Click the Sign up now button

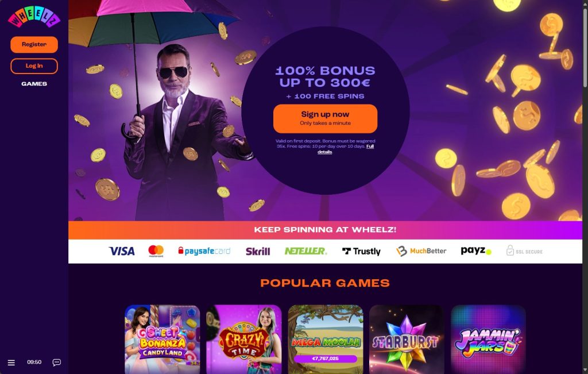coord(325,118)
